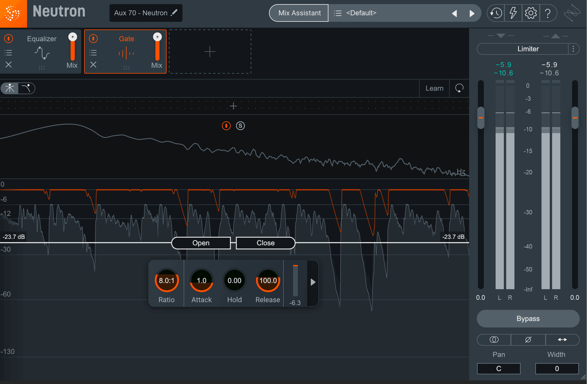Screen dimensions: 588x384
Task: Switch to the gate detection mode view
Action: coord(10,88)
